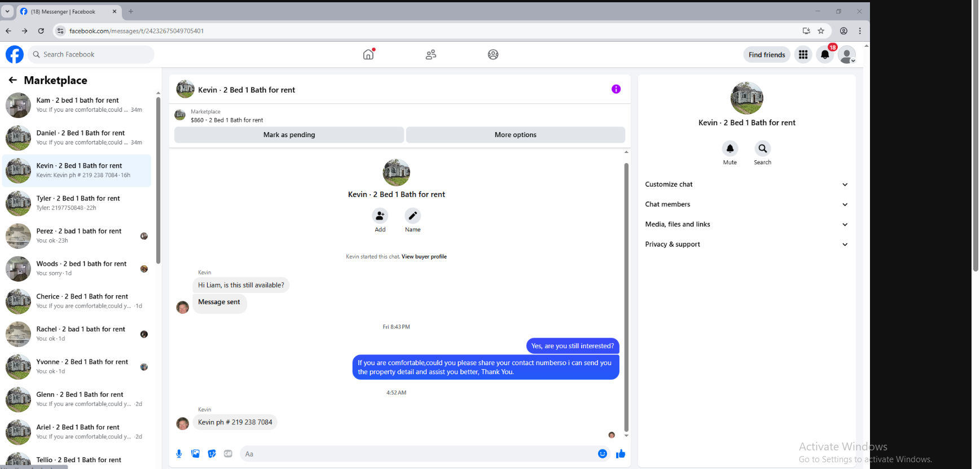The width and height of the screenshot is (980, 469).
Task: Open Friends icon in top navigation
Action: pyautogui.click(x=431, y=54)
